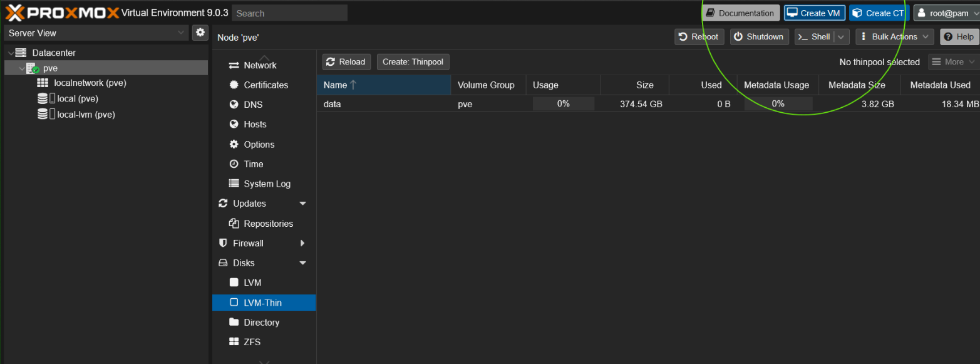Image resolution: width=980 pixels, height=364 pixels.
Task: Click Create CT
Action: click(879, 13)
